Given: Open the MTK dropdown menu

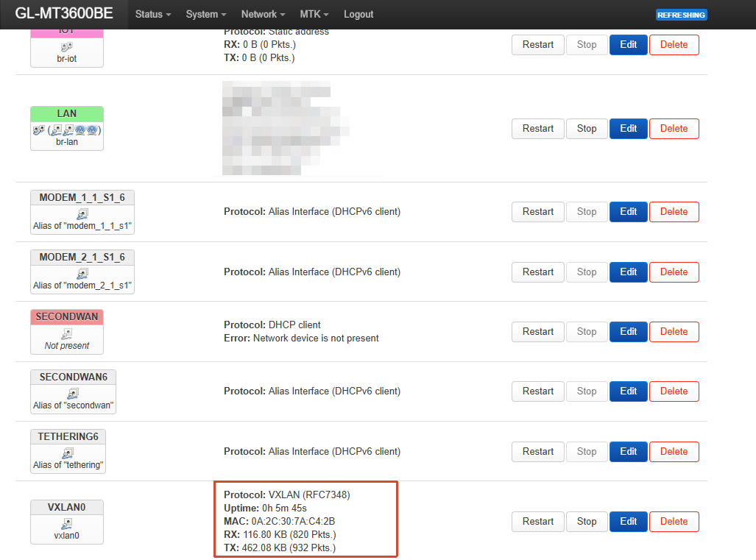Looking at the screenshot, I should tap(314, 15).
